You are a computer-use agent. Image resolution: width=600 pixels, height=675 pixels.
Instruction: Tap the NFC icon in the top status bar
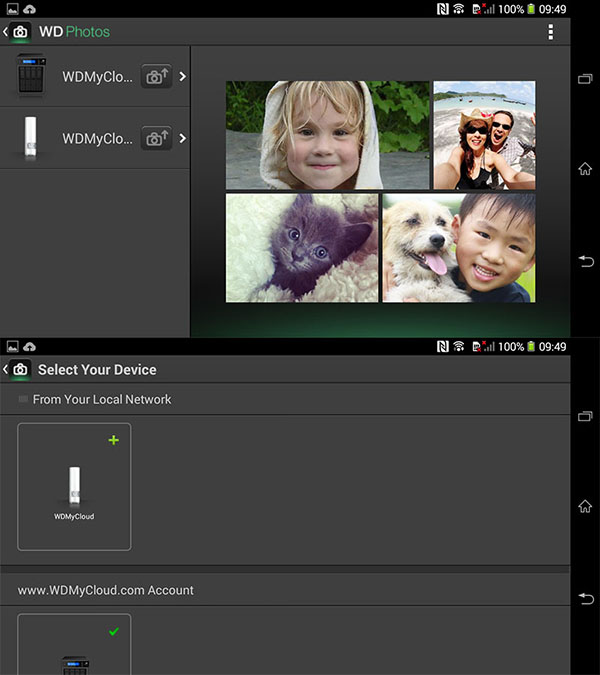pyautogui.click(x=442, y=9)
